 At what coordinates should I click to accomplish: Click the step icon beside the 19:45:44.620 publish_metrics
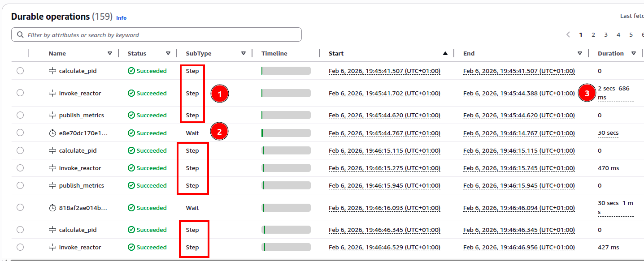click(52, 115)
